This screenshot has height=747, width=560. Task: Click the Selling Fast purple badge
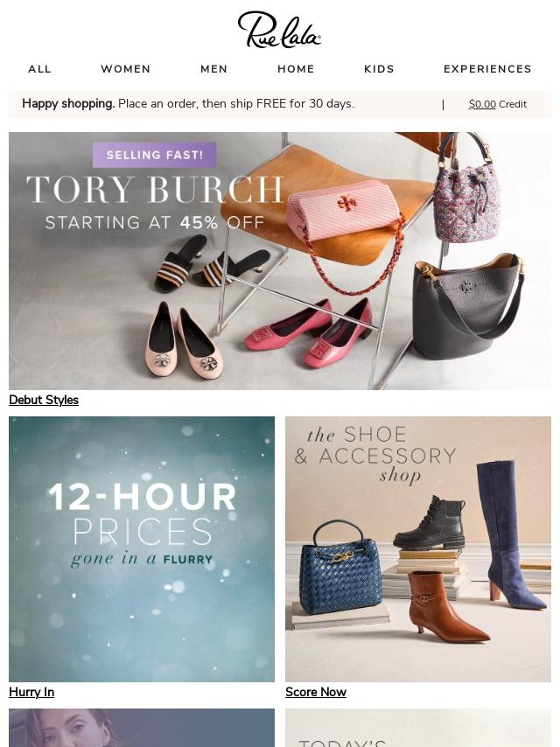point(154,155)
